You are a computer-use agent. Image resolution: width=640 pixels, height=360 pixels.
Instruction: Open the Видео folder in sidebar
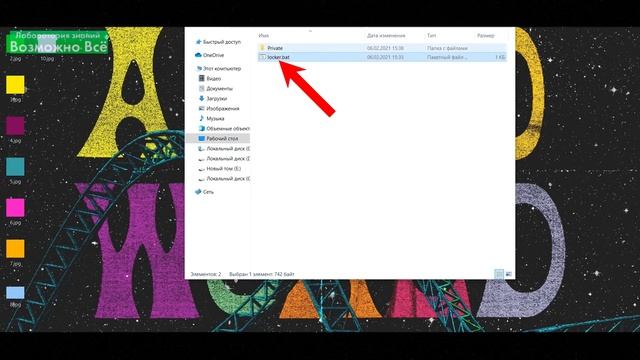pyautogui.click(x=210, y=78)
